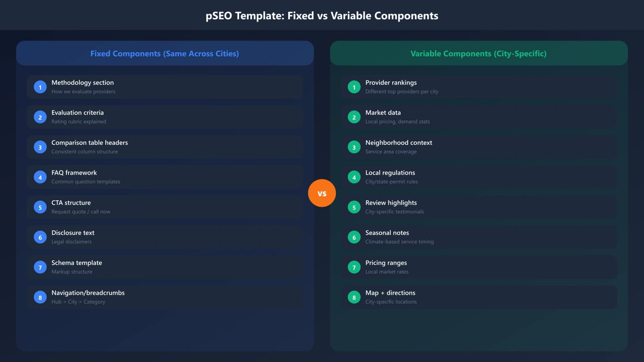This screenshot has height=362, width=644.
Task: Select the number 1 badge next to Provider rankings
Action: coord(354,87)
